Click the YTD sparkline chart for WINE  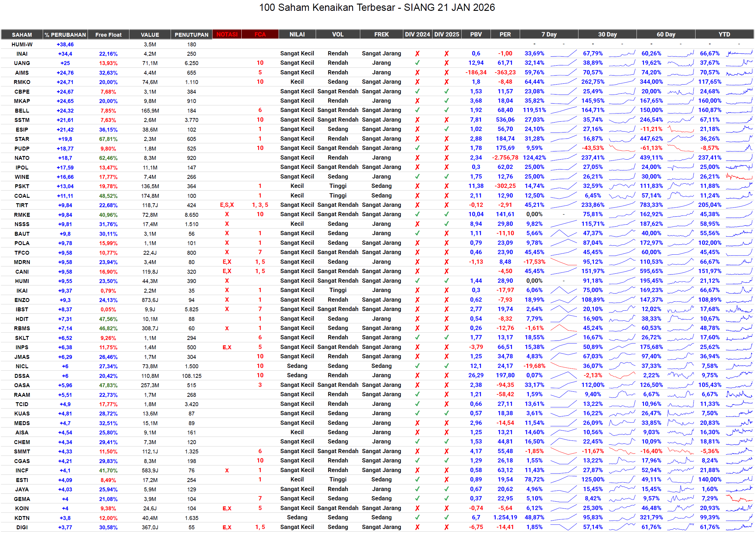(739, 177)
